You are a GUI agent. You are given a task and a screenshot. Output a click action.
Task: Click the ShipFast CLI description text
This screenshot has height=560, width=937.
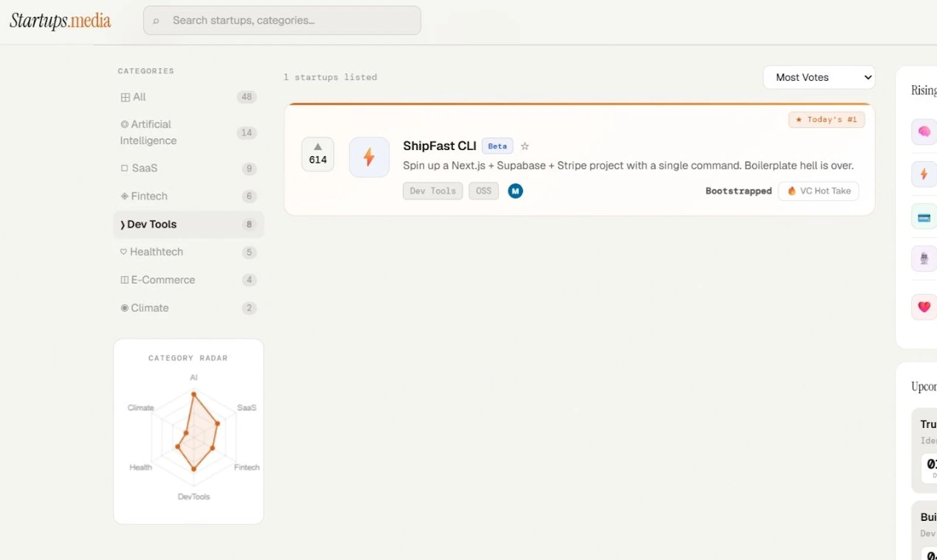[x=628, y=166]
